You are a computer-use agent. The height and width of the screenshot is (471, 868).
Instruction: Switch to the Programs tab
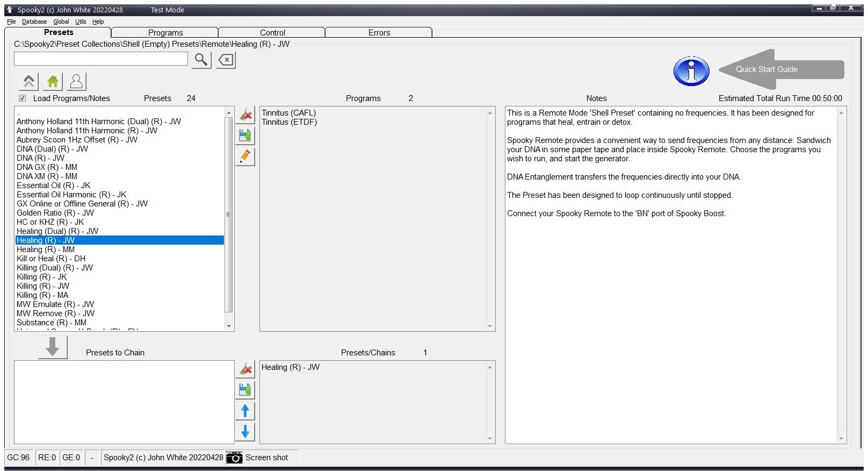(x=165, y=33)
